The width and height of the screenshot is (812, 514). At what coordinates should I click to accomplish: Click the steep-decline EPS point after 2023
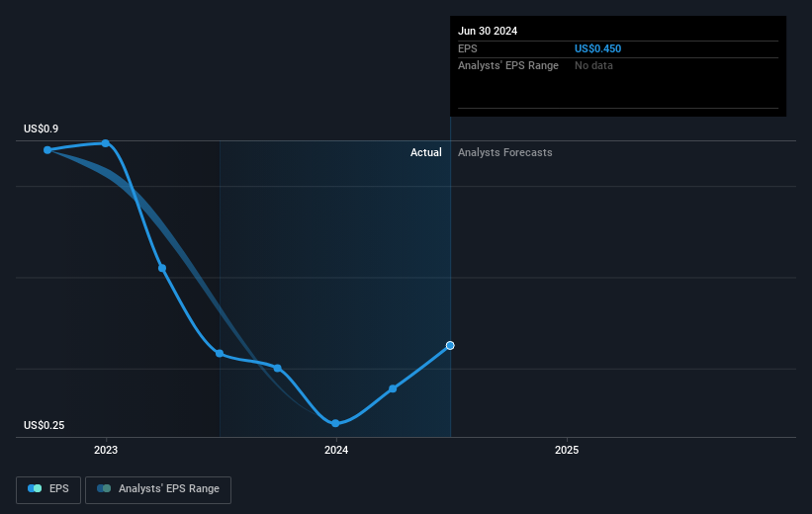(x=162, y=268)
